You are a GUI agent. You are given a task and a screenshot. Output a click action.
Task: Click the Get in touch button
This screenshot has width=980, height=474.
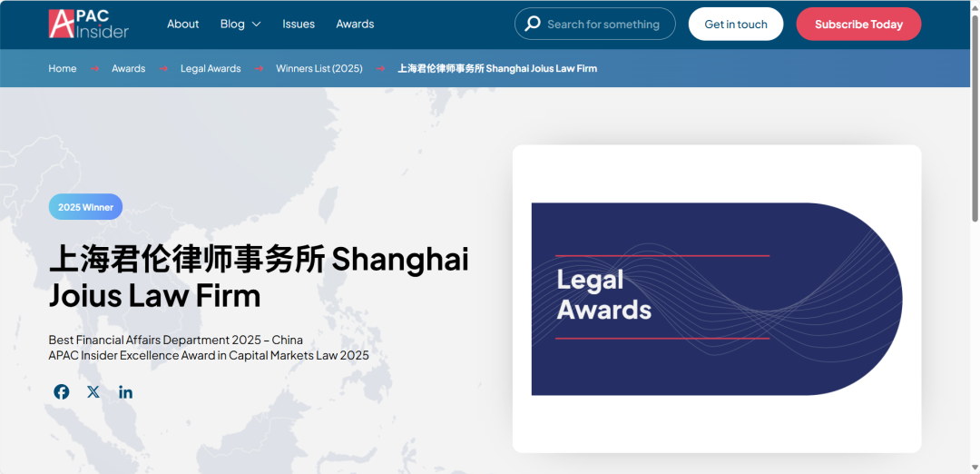pos(736,24)
